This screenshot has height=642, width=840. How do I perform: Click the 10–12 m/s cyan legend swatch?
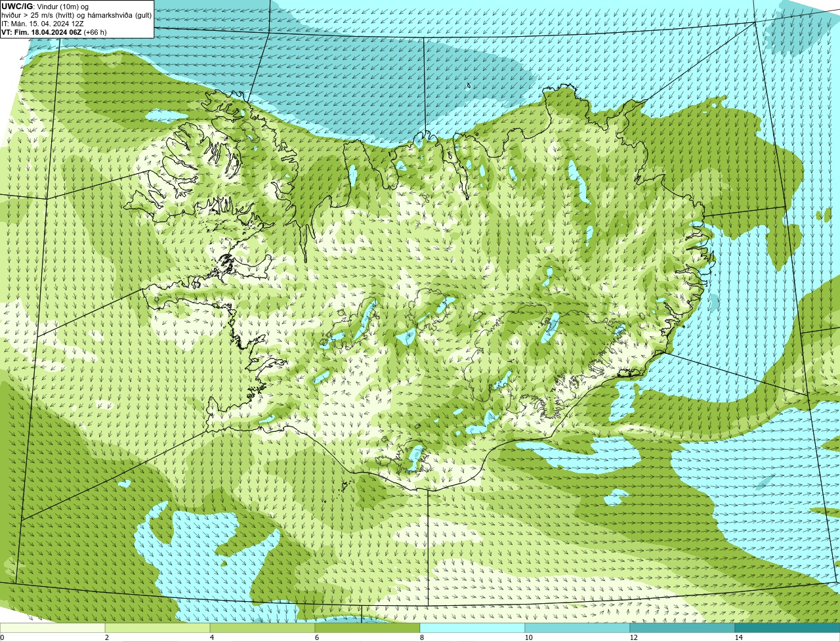[577, 628]
